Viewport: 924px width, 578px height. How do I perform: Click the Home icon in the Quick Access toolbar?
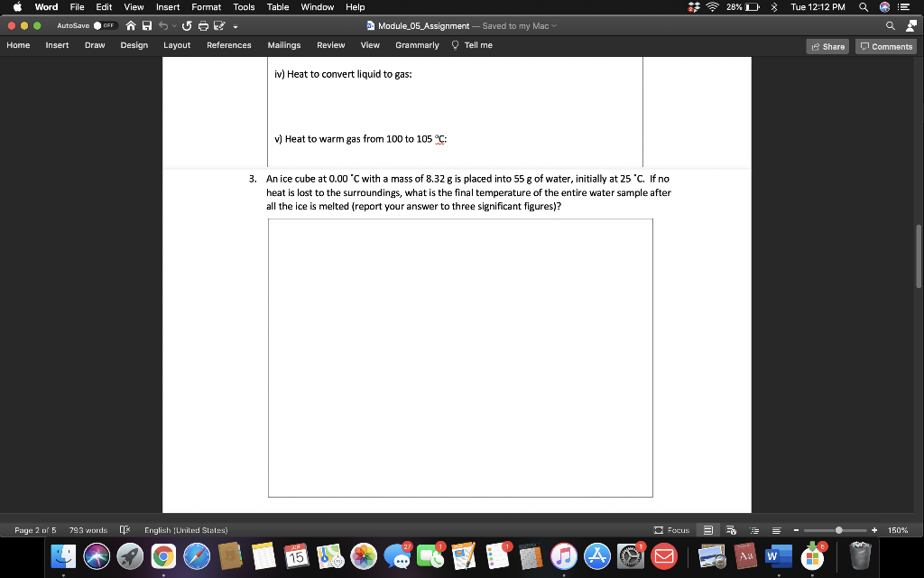pos(131,26)
